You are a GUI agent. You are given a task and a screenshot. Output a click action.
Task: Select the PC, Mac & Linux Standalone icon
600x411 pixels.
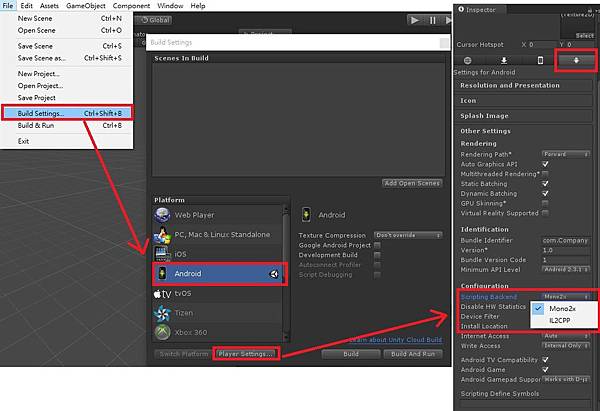pyautogui.click(x=162, y=235)
